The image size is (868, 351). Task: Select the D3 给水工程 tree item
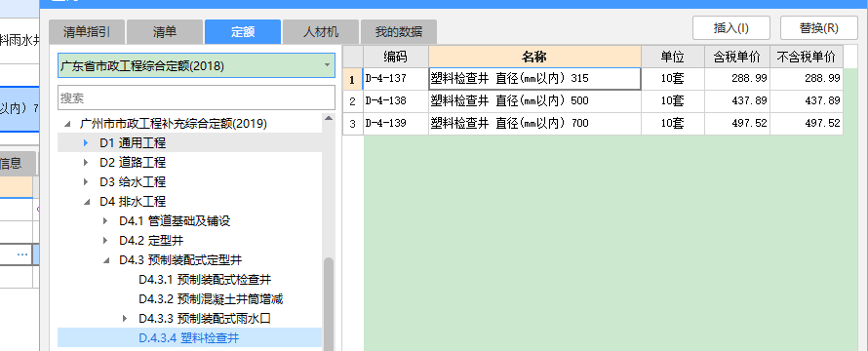coord(133,182)
